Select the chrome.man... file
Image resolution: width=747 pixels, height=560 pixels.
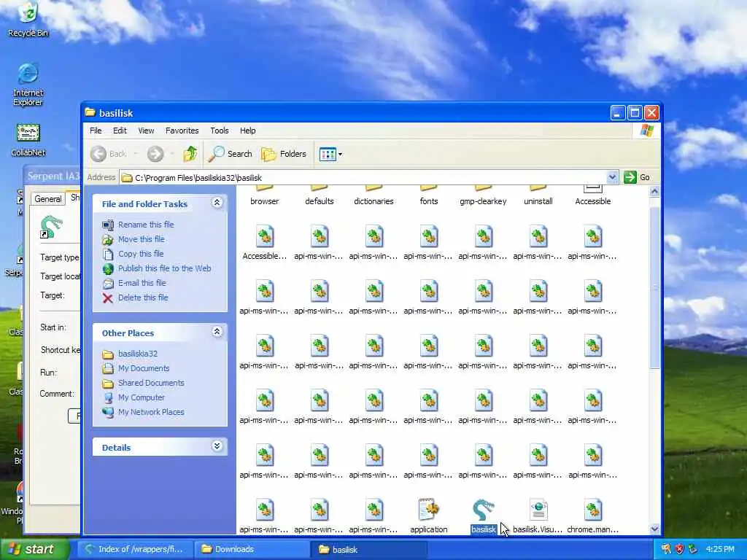[x=592, y=516]
